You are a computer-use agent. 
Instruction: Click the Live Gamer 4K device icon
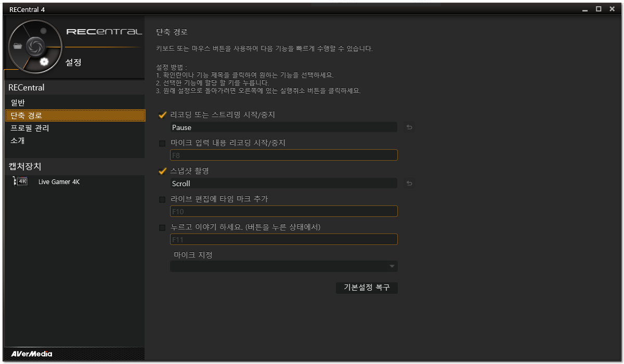(x=21, y=181)
